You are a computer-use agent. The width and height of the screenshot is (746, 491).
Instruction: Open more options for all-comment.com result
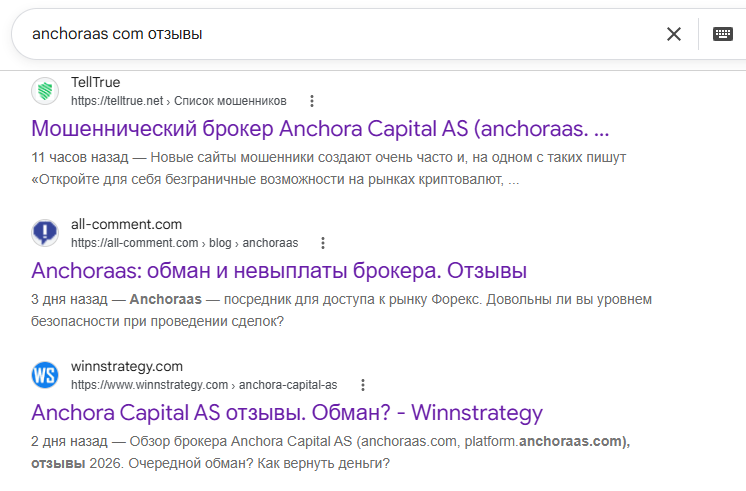[x=323, y=243]
